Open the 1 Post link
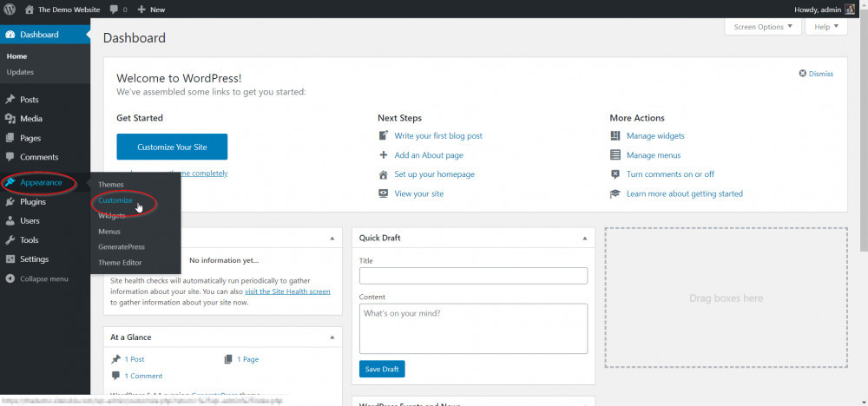Image resolution: width=868 pixels, height=406 pixels. tap(134, 359)
